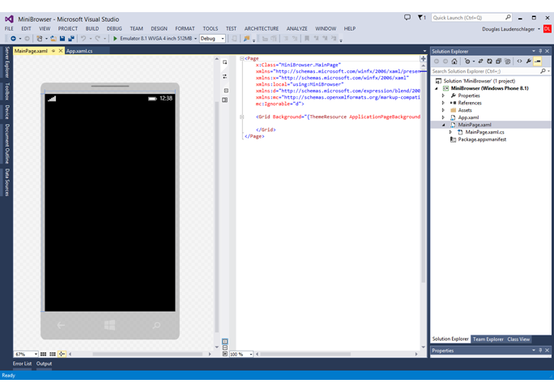Image resolution: width=554 pixels, height=392 pixels.
Task: Expand the MainPage.xaml.cs node
Action: pos(450,132)
